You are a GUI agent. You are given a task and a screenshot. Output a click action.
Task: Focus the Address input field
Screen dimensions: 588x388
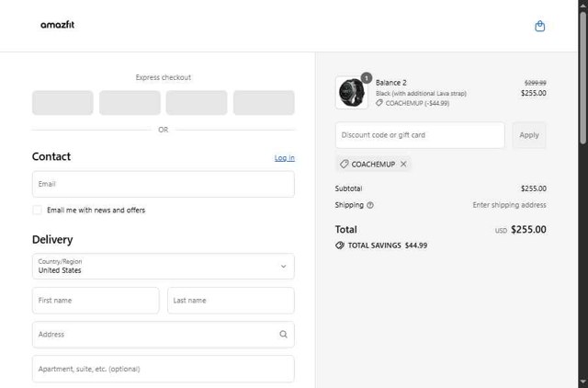164,334
